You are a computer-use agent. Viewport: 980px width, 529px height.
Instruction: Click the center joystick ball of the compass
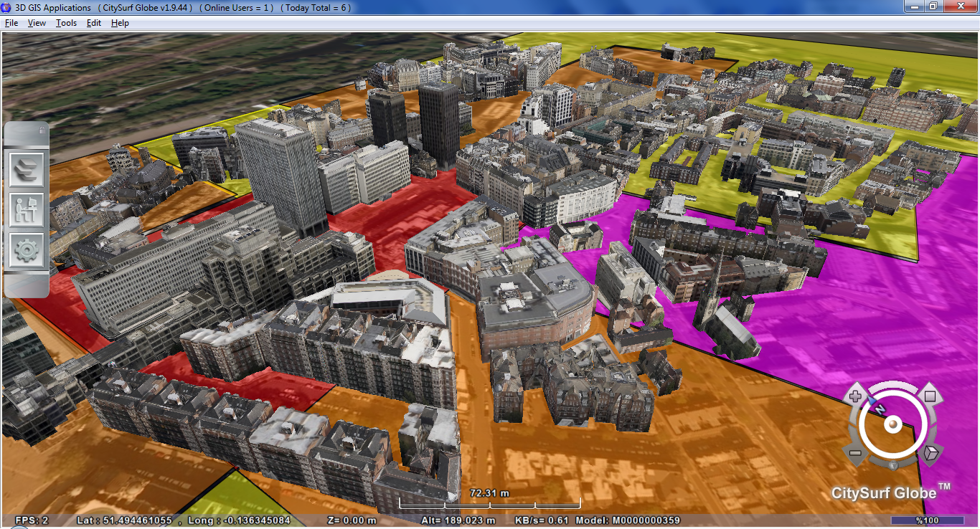[892, 424]
